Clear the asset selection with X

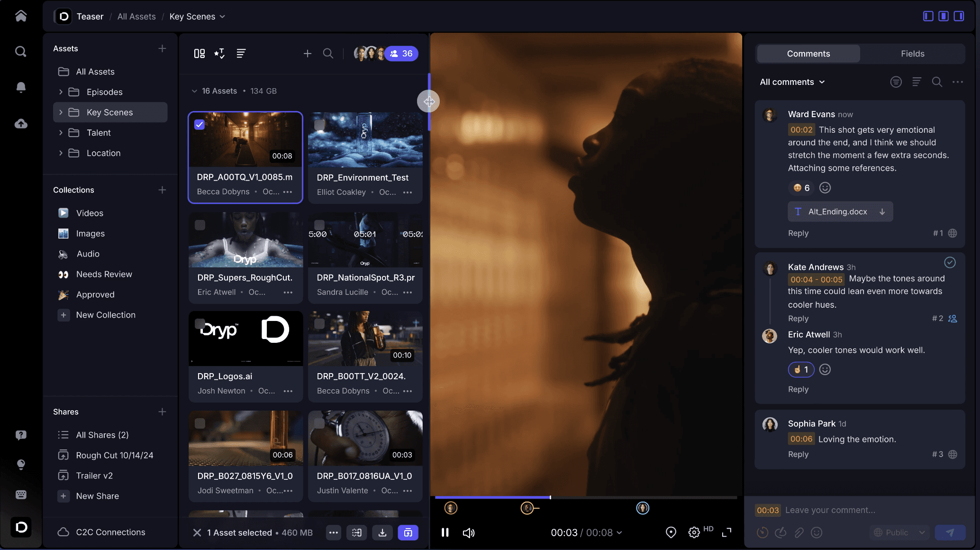(x=197, y=532)
